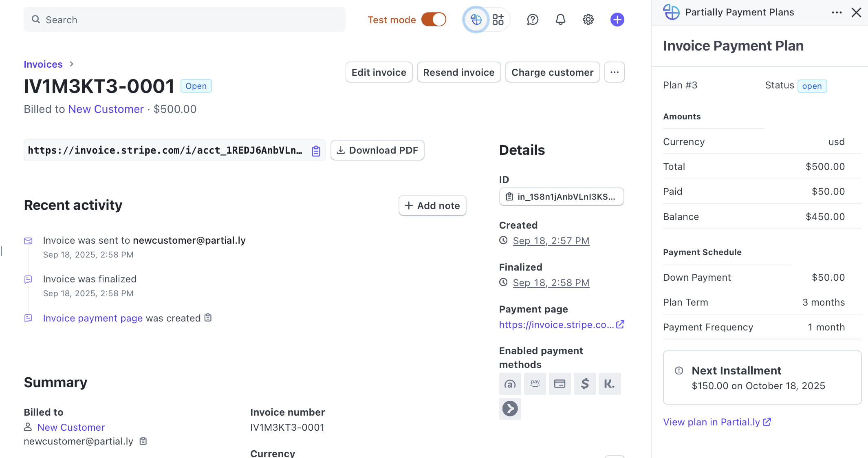Open New Customer link in header

106,109
